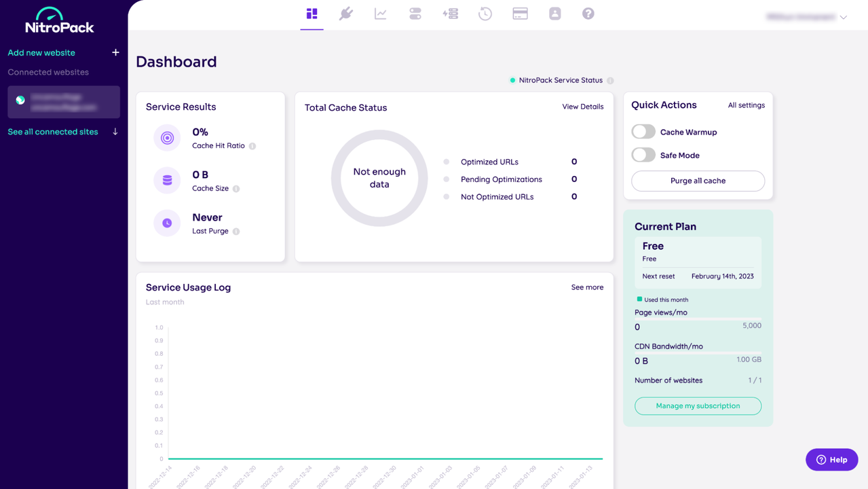The height and width of the screenshot is (489, 868).
Task: Open View Details for Total Cache Status
Action: pyautogui.click(x=582, y=107)
